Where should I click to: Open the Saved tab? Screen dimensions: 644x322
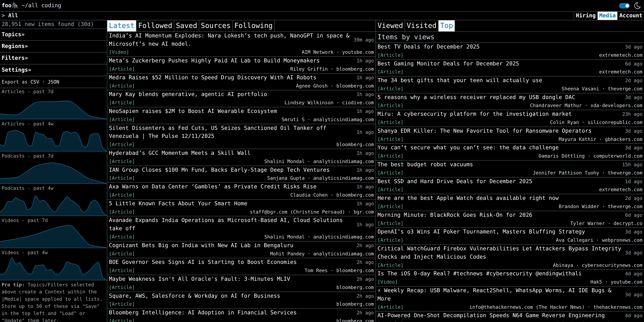click(x=186, y=26)
